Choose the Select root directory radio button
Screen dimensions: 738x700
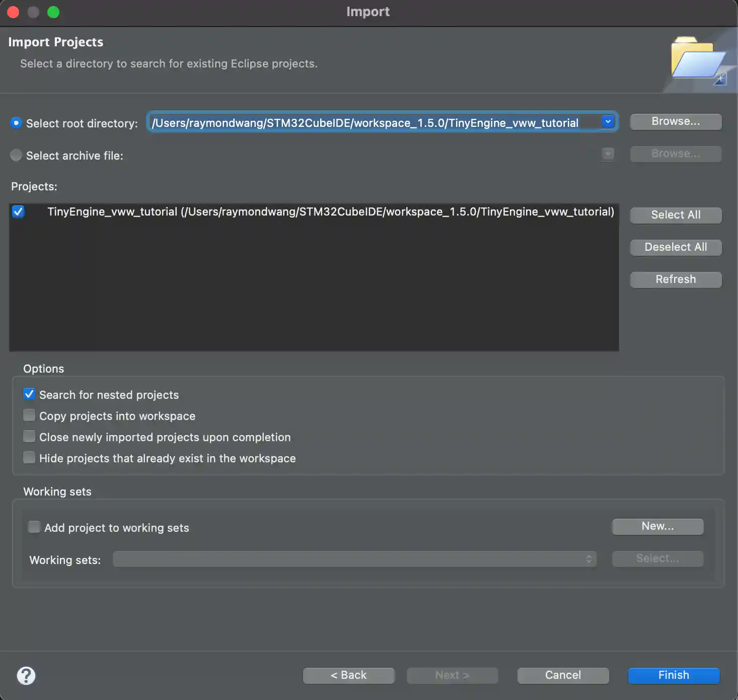(16, 123)
